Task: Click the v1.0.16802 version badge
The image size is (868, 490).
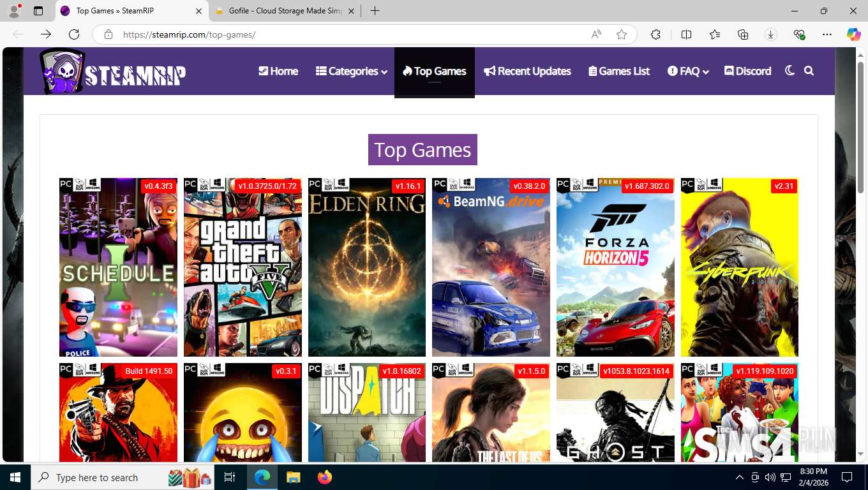Action: [401, 371]
